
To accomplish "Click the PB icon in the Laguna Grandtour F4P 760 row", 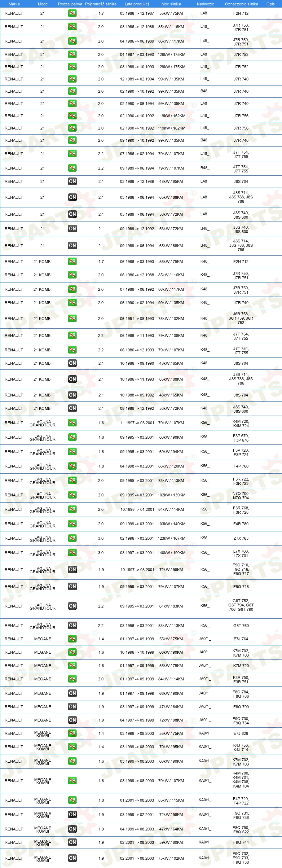I will pyautogui.click(x=72, y=466).
